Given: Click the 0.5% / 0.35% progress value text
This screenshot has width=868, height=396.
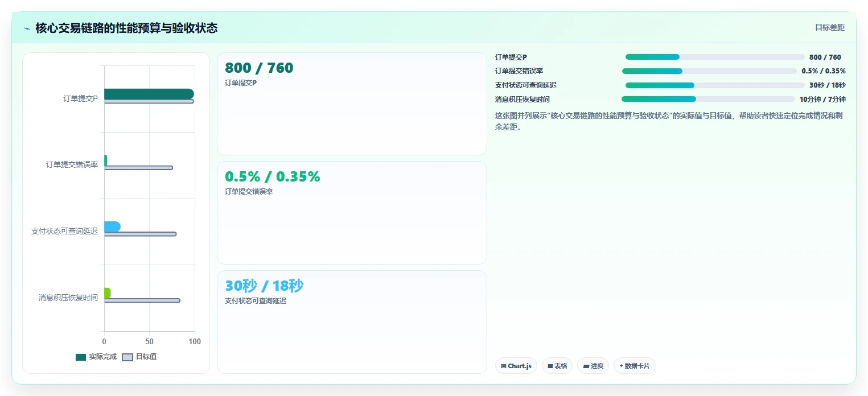Looking at the screenshot, I should coord(824,71).
